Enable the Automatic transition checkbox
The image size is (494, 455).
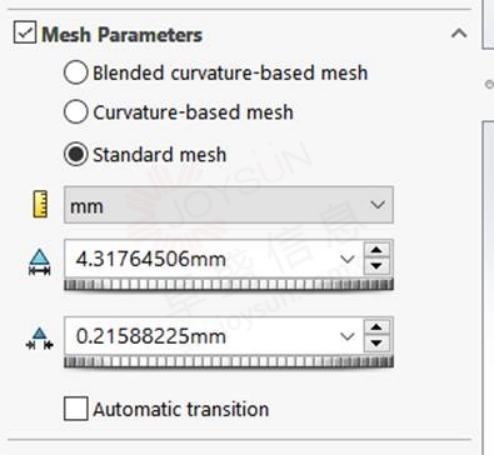pos(76,408)
